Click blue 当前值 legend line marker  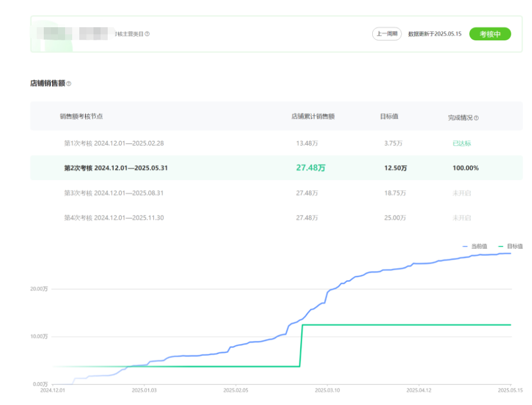(x=465, y=246)
